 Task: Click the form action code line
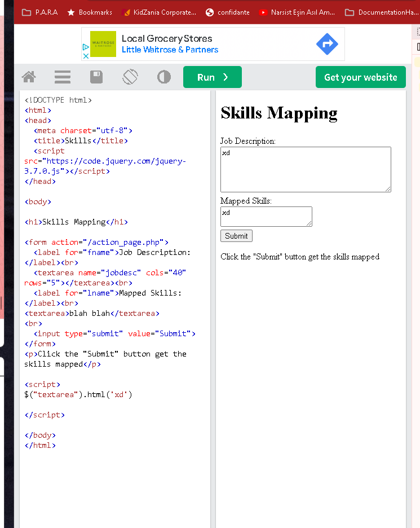point(96,242)
